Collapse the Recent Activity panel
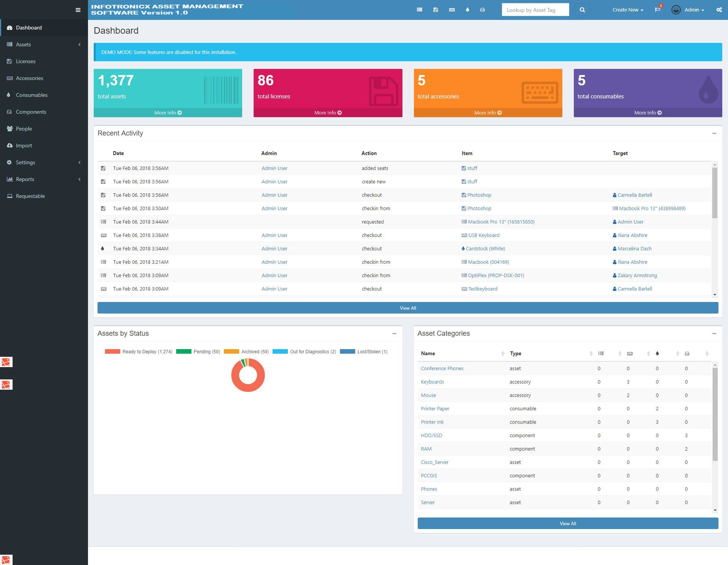Viewport: 728px width, 565px height. tap(714, 134)
